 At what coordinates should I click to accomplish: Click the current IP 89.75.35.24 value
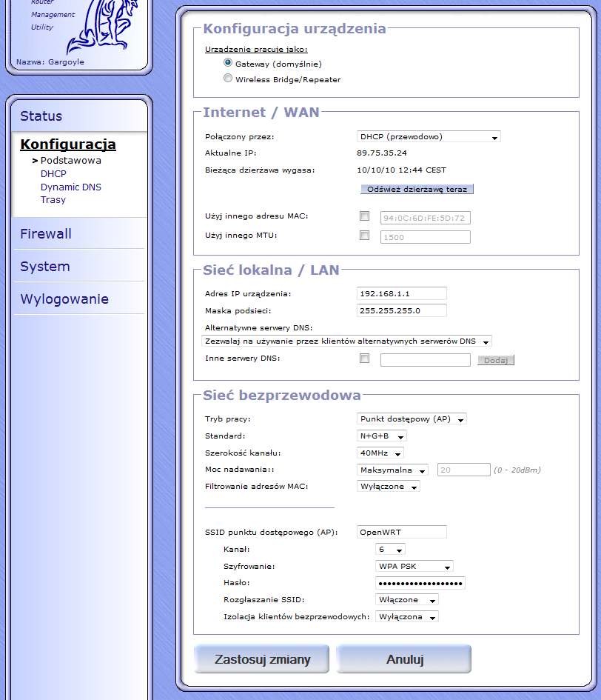[382, 153]
